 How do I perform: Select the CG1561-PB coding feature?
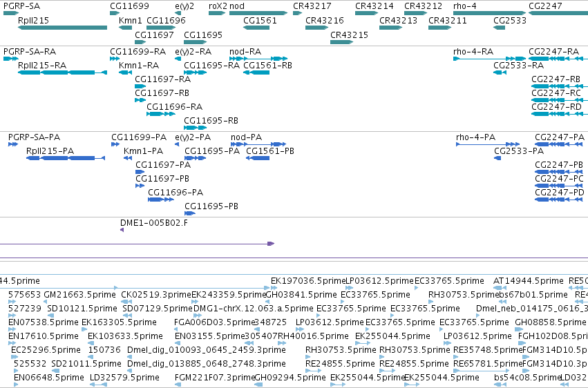coord(258,158)
